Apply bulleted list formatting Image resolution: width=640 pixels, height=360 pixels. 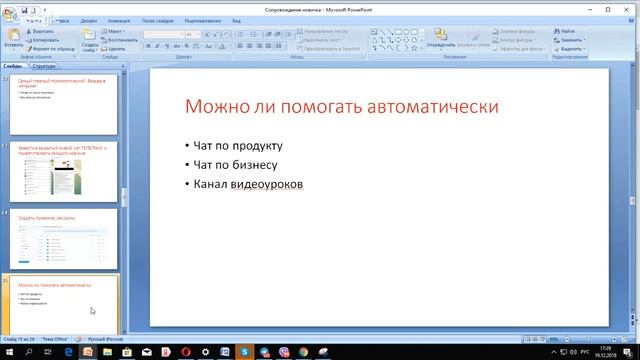tap(241, 35)
